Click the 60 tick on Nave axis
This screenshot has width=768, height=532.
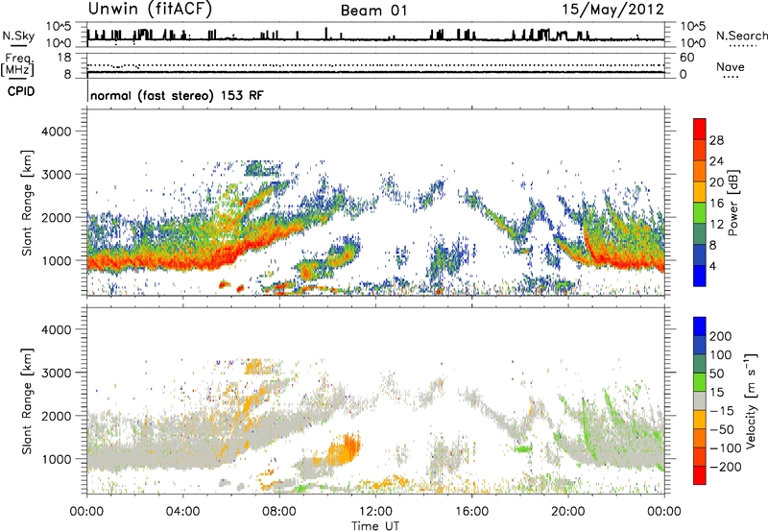(686, 58)
